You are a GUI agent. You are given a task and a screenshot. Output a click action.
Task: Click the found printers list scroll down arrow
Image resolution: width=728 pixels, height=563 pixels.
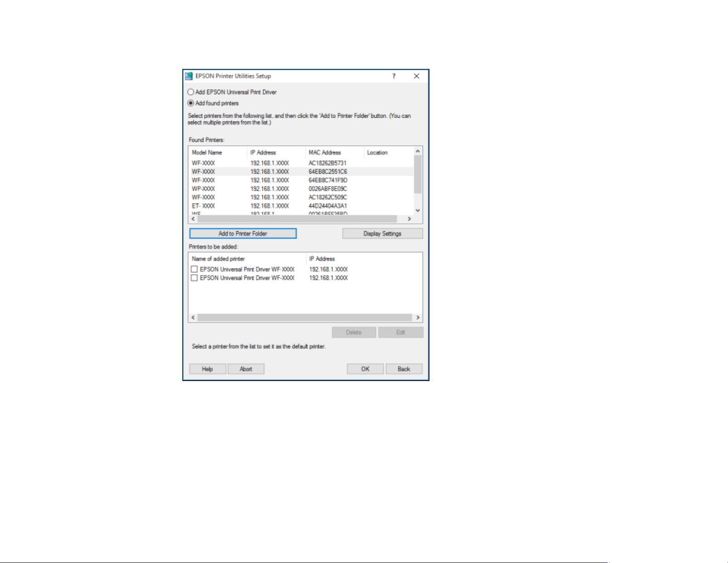click(418, 210)
